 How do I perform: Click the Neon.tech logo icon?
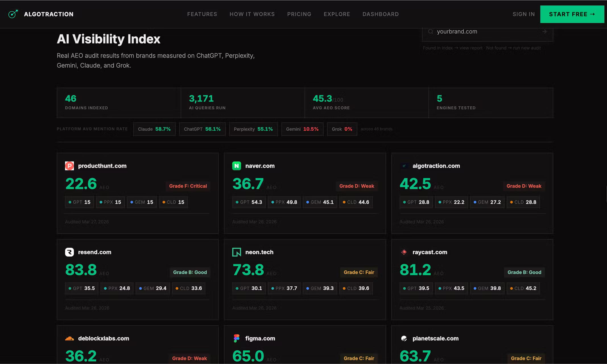[x=237, y=252]
